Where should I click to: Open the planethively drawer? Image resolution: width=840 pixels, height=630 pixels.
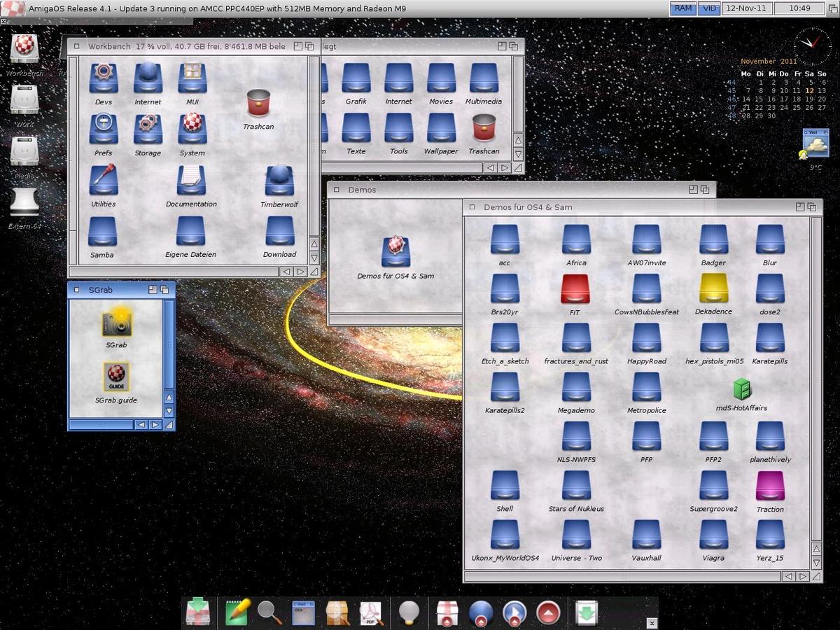click(770, 436)
